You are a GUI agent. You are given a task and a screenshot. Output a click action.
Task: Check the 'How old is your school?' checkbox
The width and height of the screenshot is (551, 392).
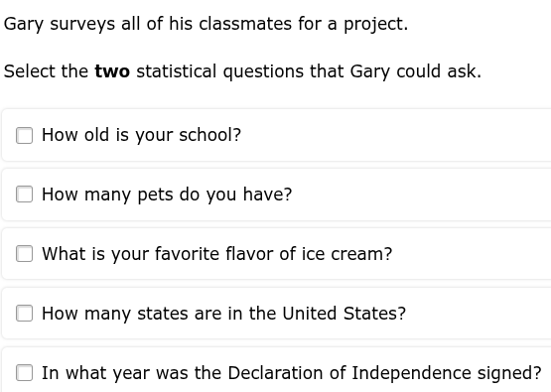[x=24, y=135]
